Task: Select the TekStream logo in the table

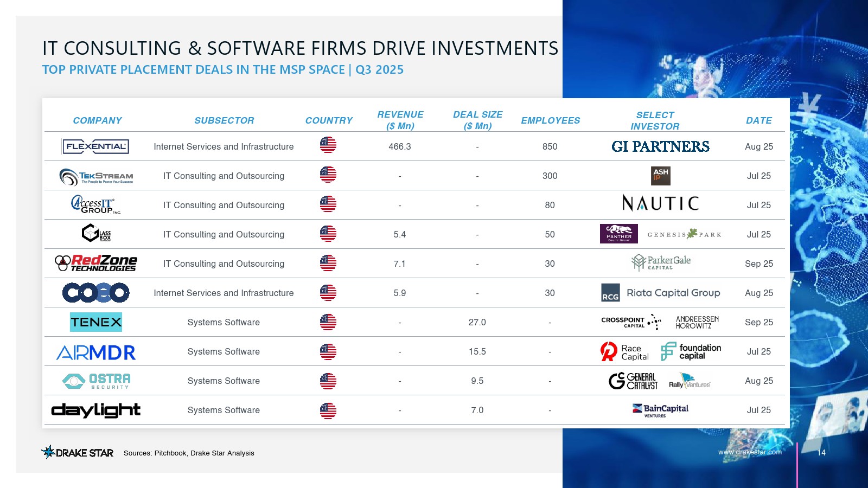Action: [x=96, y=176]
